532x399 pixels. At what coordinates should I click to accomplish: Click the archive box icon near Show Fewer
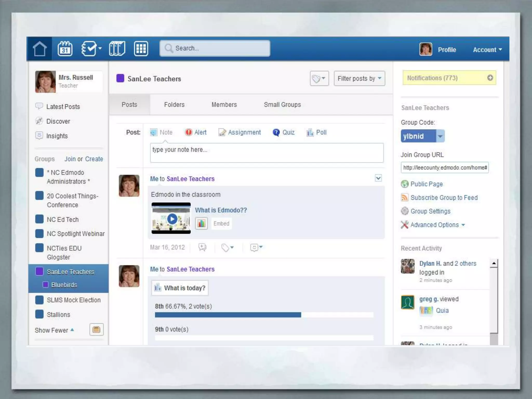click(x=96, y=330)
